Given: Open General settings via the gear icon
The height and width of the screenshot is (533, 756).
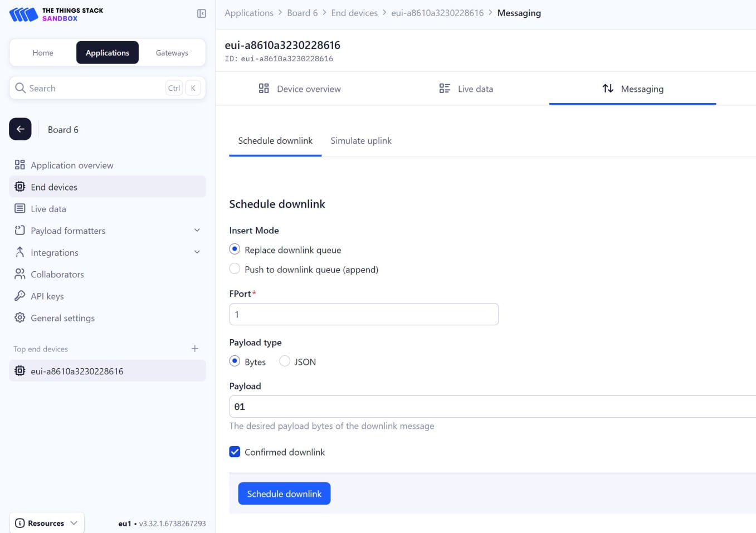Looking at the screenshot, I should (20, 317).
